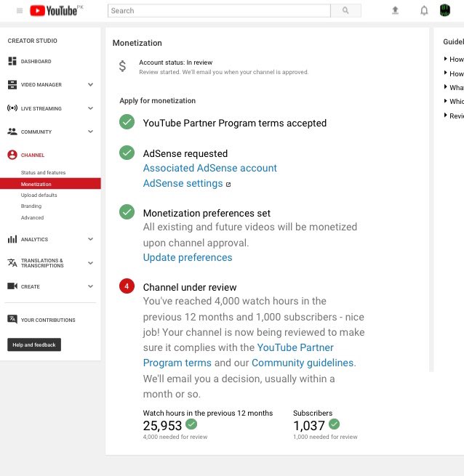This screenshot has width=464, height=476.
Task: Click the external link icon after AdSense settings
Action: click(228, 185)
